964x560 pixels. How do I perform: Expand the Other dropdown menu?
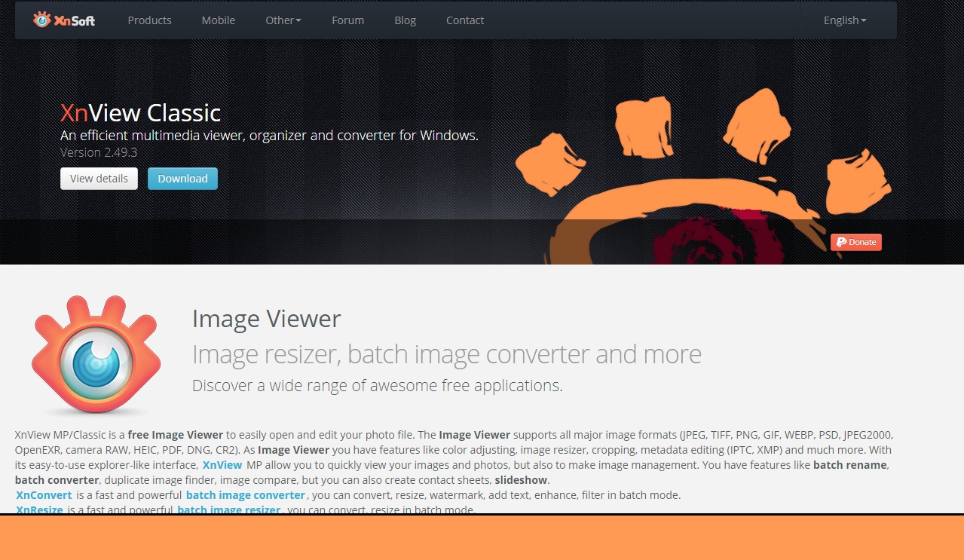tap(283, 20)
